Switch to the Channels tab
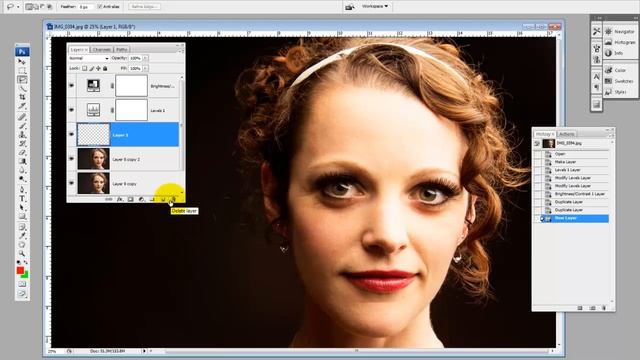Screen dimensions: 640x360 pos(101,49)
